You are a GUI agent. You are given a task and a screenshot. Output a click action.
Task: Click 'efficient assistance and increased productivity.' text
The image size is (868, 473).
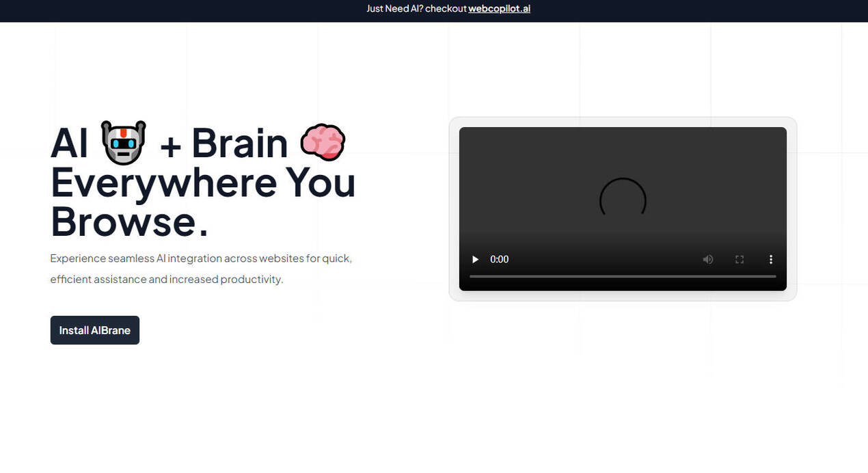coord(167,280)
